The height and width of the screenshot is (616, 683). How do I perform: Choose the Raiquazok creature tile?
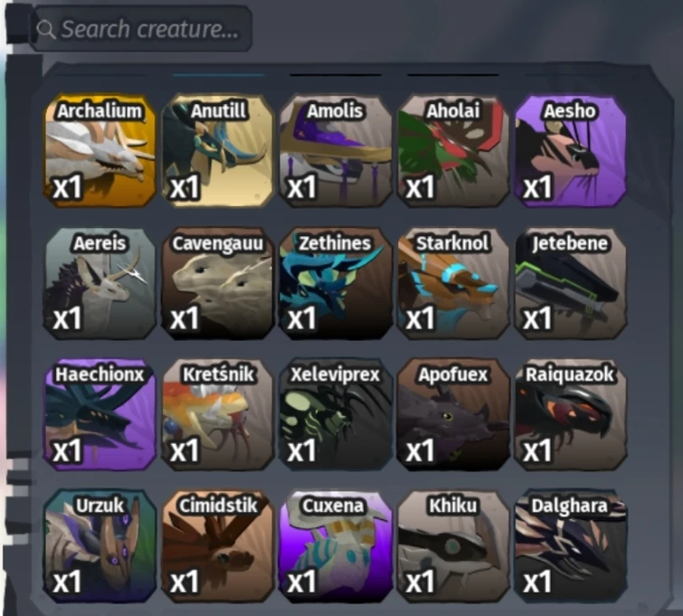pos(571,414)
